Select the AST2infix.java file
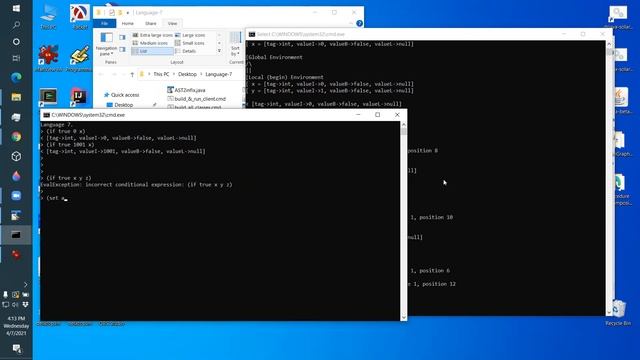 [186, 90]
